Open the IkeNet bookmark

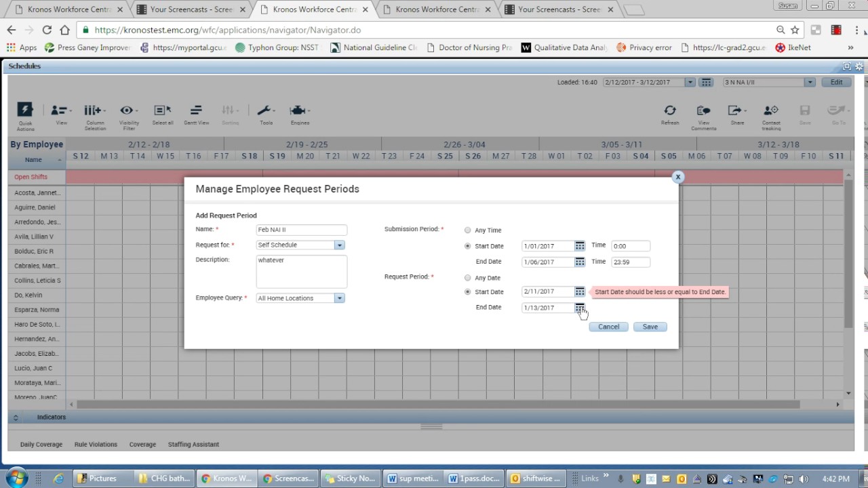(793, 47)
